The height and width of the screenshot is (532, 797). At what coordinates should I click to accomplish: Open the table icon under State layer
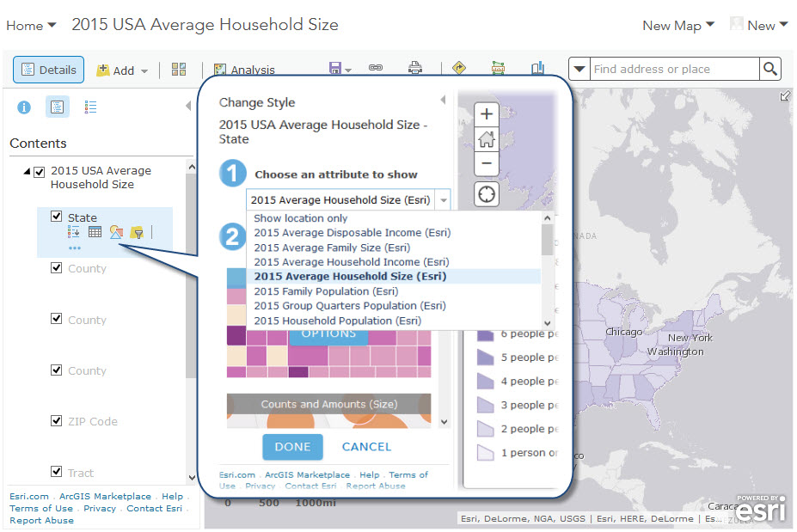click(95, 232)
